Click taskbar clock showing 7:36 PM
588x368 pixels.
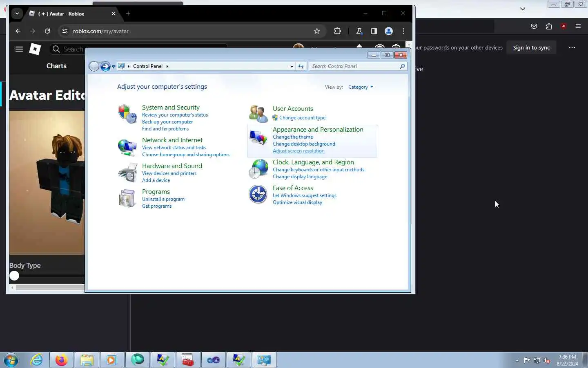567,360
